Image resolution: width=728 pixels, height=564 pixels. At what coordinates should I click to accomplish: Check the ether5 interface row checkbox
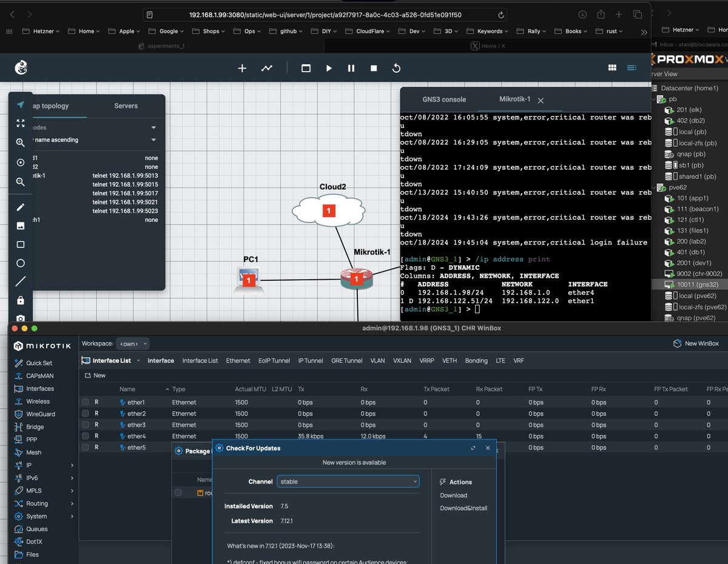(x=84, y=447)
